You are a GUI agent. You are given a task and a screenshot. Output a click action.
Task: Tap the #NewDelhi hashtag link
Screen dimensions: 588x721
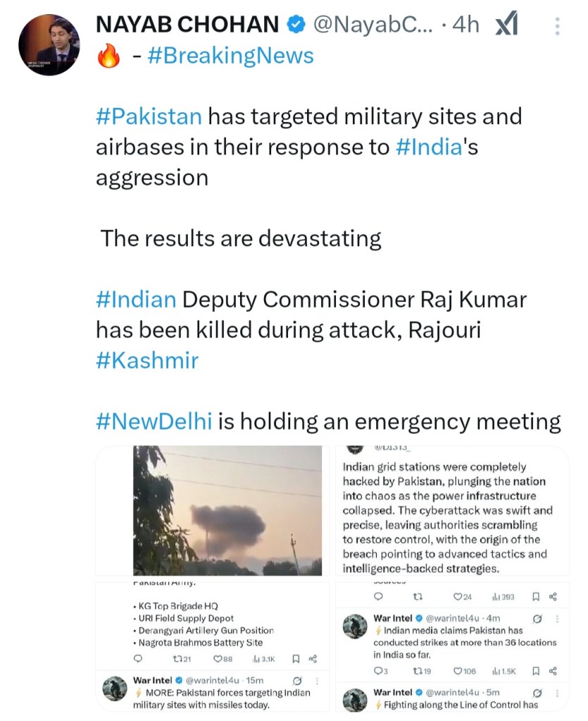[154, 421]
